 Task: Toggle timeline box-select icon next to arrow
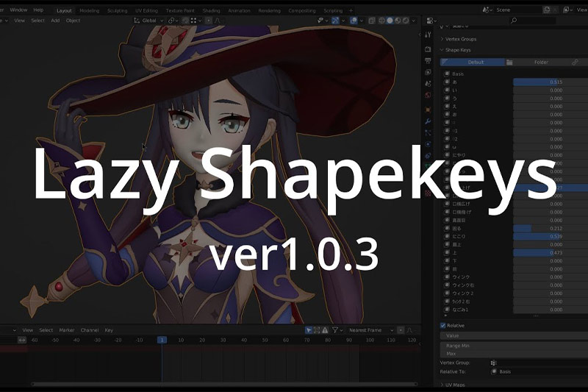click(317, 330)
